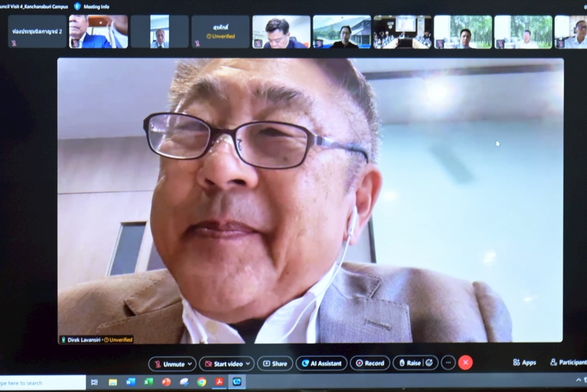
Task: Open the AI Assistant
Action: coord(322,363)
